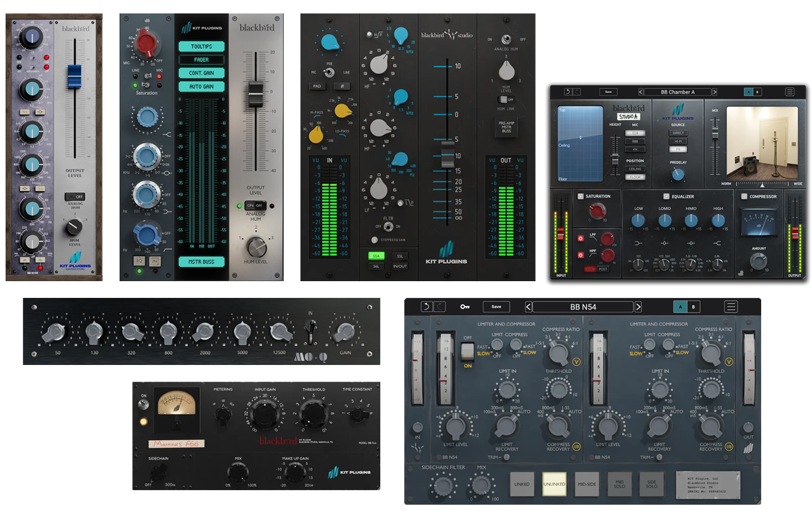Screen dimensions: 812x517
Task: Engage the phase invert (ø) button
Action: [342, 86]
